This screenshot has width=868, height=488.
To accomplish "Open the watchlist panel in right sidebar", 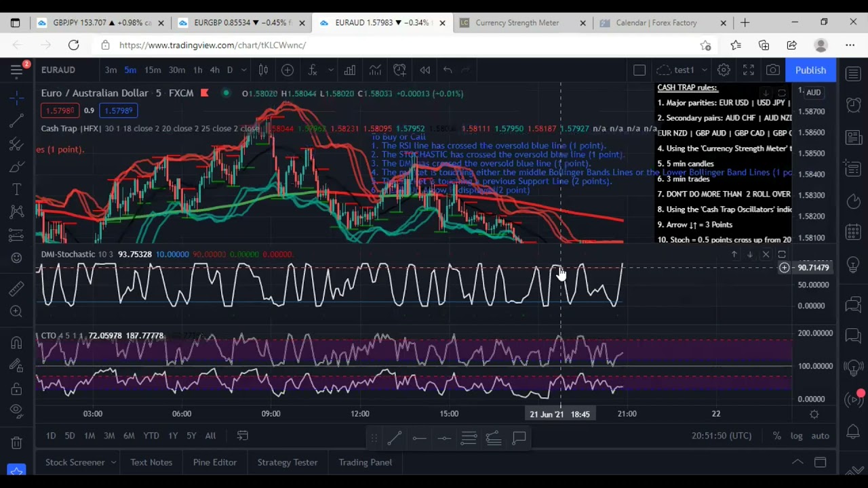I will 853,73.
